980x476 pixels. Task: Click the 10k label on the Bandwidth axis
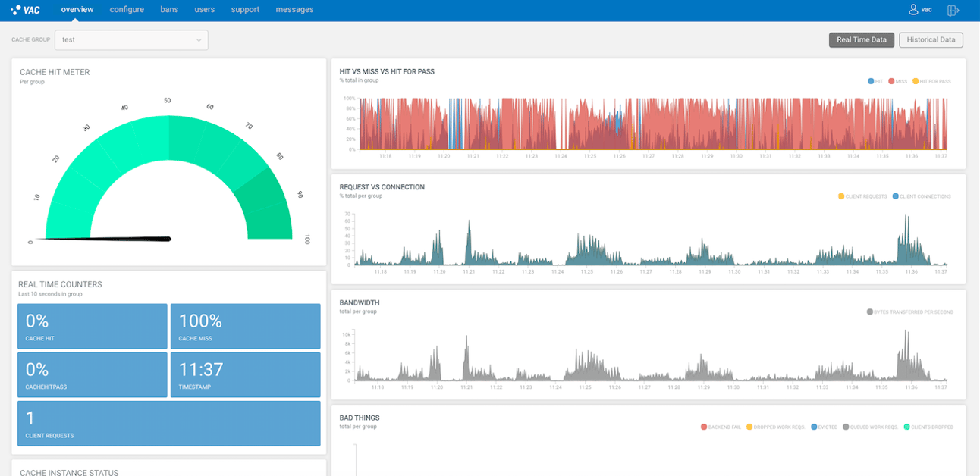[347, 334]
